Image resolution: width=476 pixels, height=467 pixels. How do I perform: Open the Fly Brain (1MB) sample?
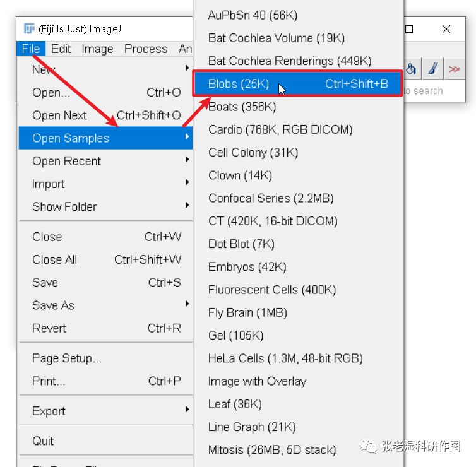click(x=298, y=312)
